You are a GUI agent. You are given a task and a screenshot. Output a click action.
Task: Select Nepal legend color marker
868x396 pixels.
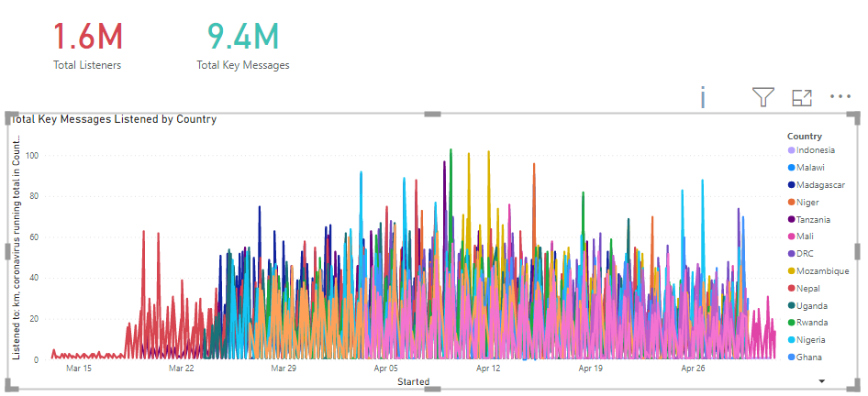pyautogui.click(x=791, y=289)
